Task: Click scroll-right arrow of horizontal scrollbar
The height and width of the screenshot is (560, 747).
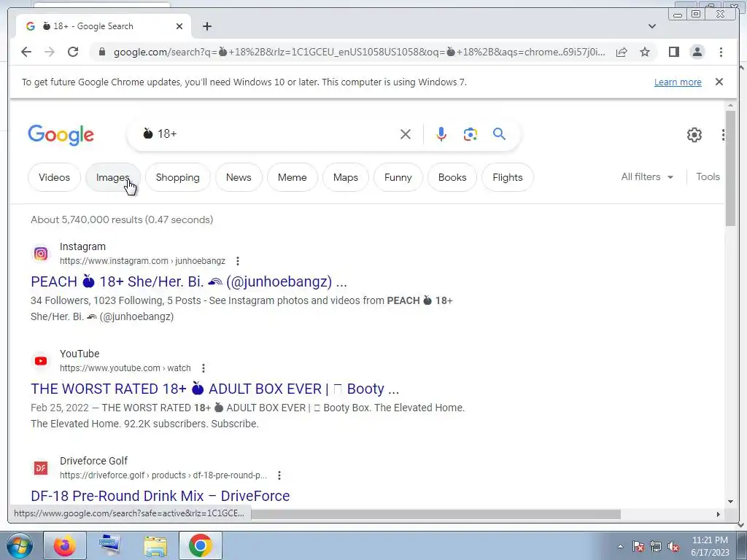Action: (x=719, y=514)
